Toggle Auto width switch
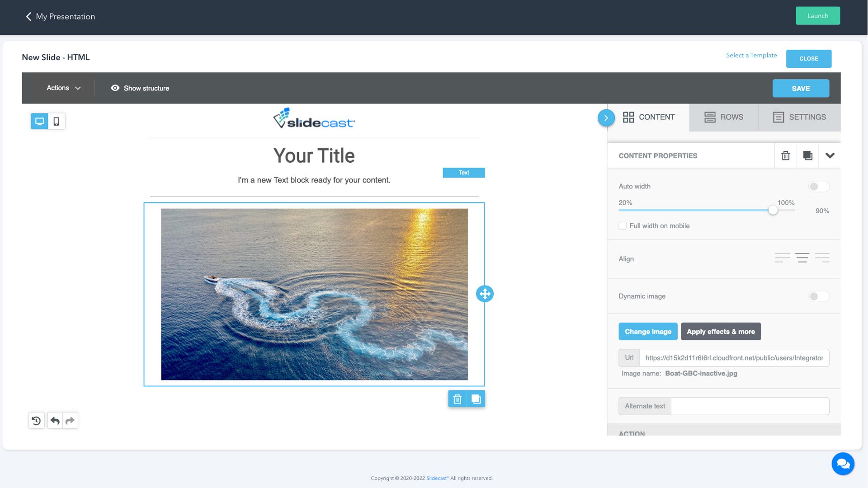Image resolution: width=868 pixels, height=488 pixels. (818, 187)
